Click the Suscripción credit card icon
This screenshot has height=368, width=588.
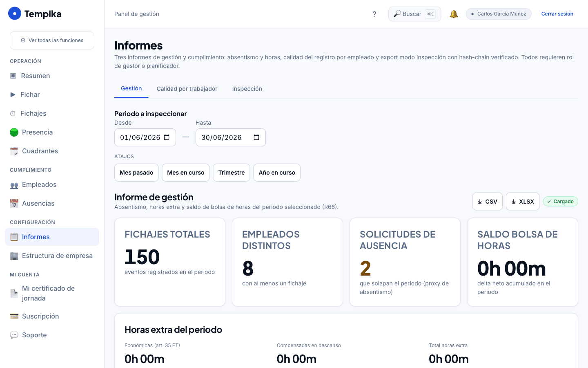[14, 316]
